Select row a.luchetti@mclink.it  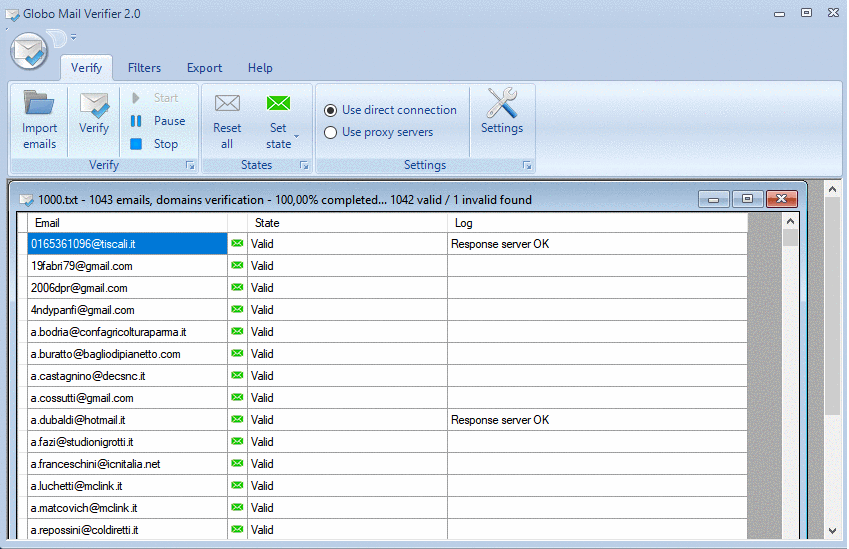pyautogui.click(x=127, y=486)
